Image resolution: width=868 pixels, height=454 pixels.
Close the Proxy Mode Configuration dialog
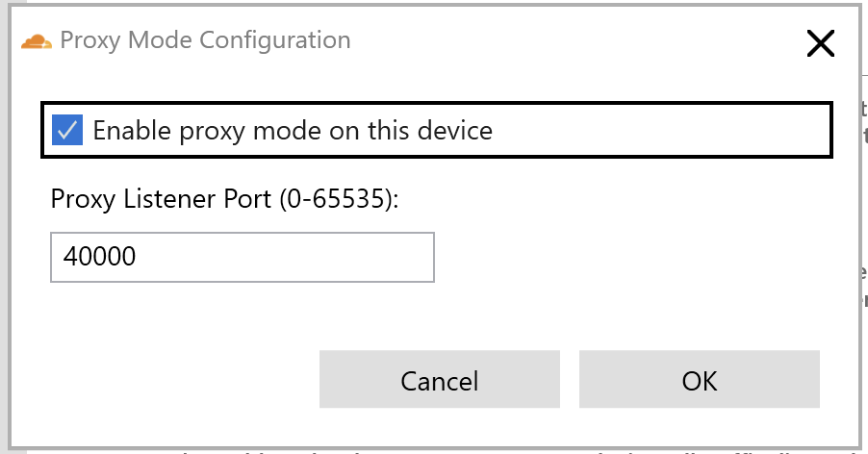[820, 42]
